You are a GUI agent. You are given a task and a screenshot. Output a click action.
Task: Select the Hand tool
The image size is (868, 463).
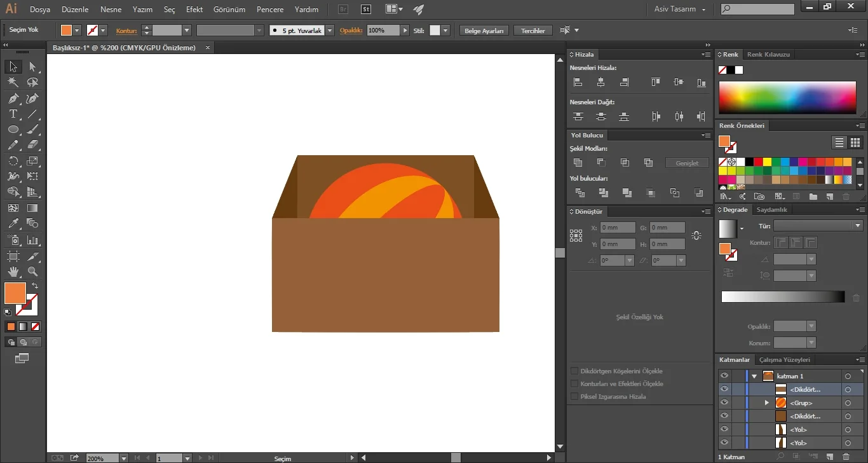13,272
